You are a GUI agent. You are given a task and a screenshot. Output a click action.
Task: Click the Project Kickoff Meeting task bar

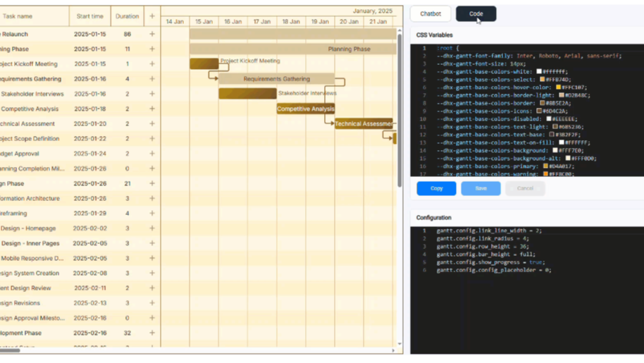[x=204, y=63]
